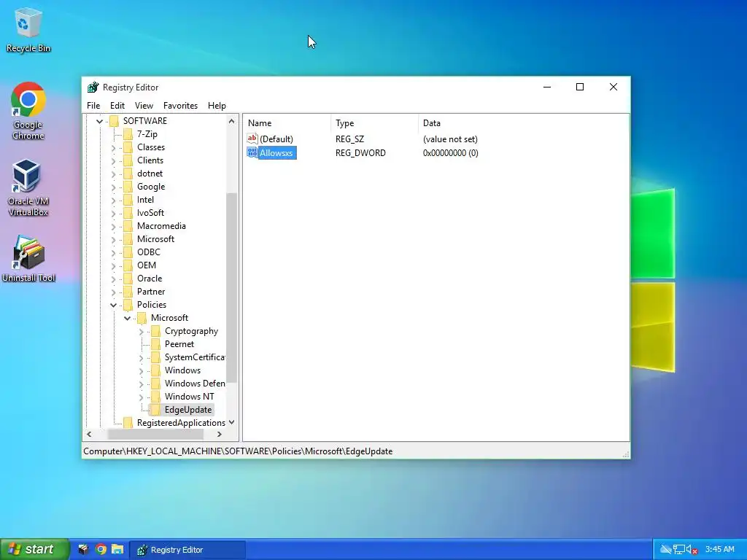The height and width of the screenshot is (560, 747).
Task: Open the View menu
Action: [x=144, y=106]
